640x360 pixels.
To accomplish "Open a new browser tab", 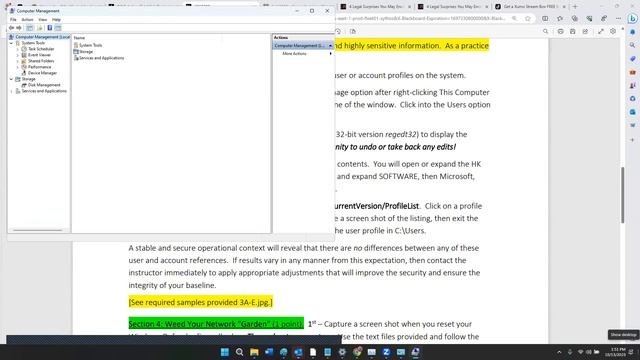I will [576, 7].
